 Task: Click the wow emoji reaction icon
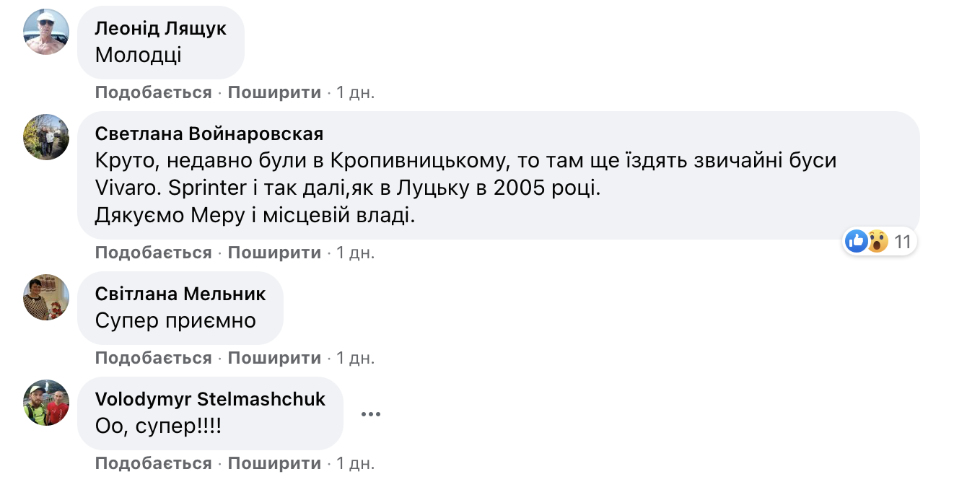tap(877, 241)
